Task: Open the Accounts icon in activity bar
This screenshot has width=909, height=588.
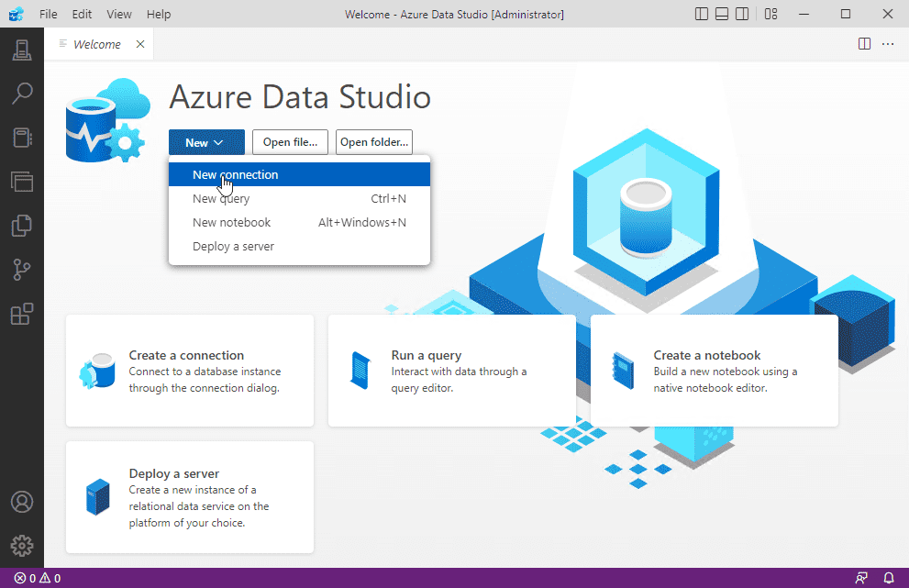Action: (22, 502)
